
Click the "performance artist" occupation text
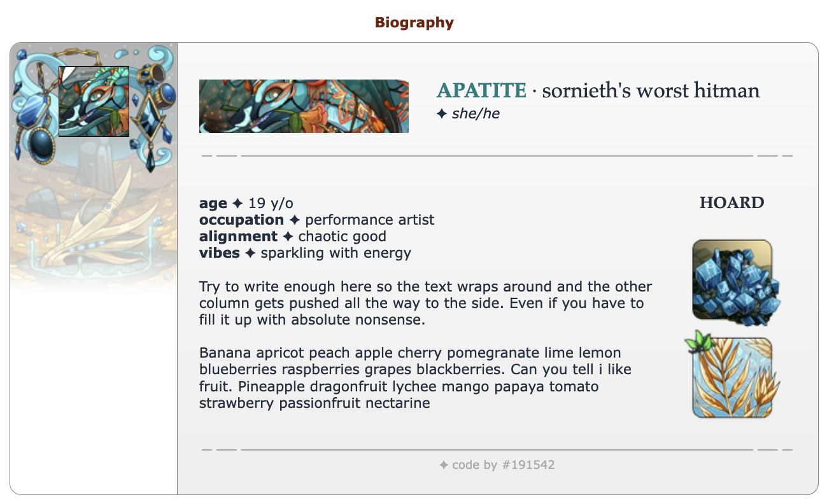click(x=369, y=220)
